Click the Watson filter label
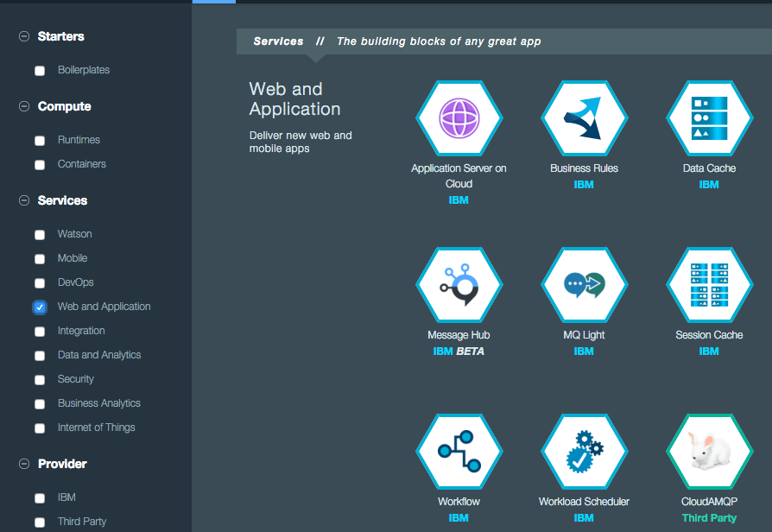Image resolution: width=772 pixels, height=532 pixels. click(x=75, y=234)
